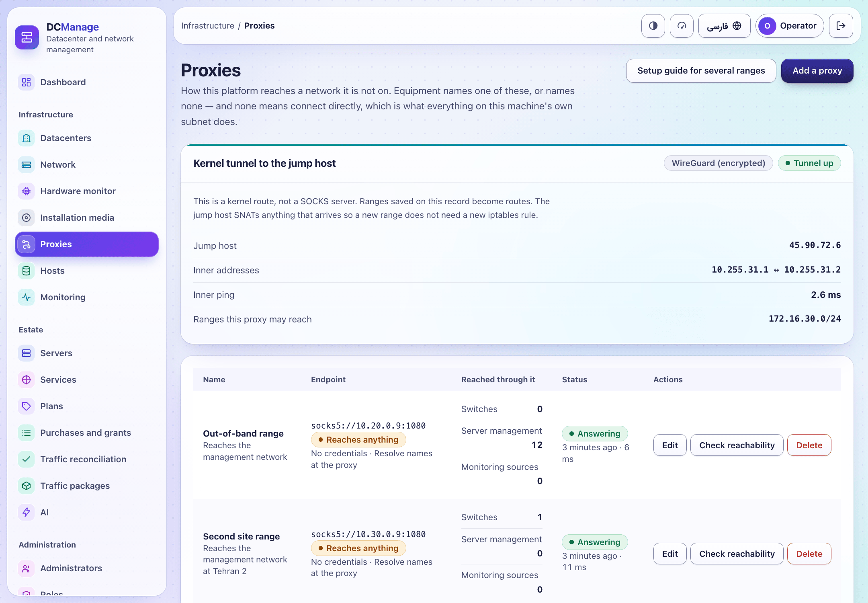Click the Installation media disc icon

[26, 218]
